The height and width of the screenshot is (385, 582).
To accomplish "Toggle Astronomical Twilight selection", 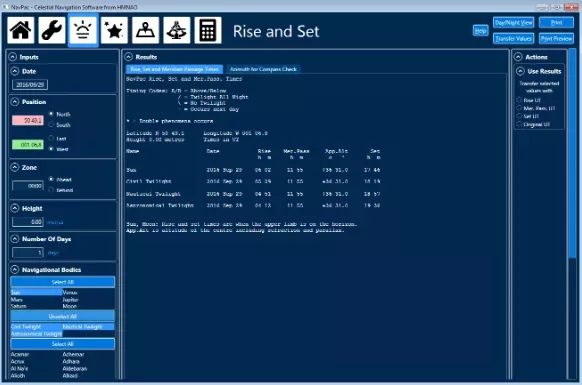I will click(36, 334).
